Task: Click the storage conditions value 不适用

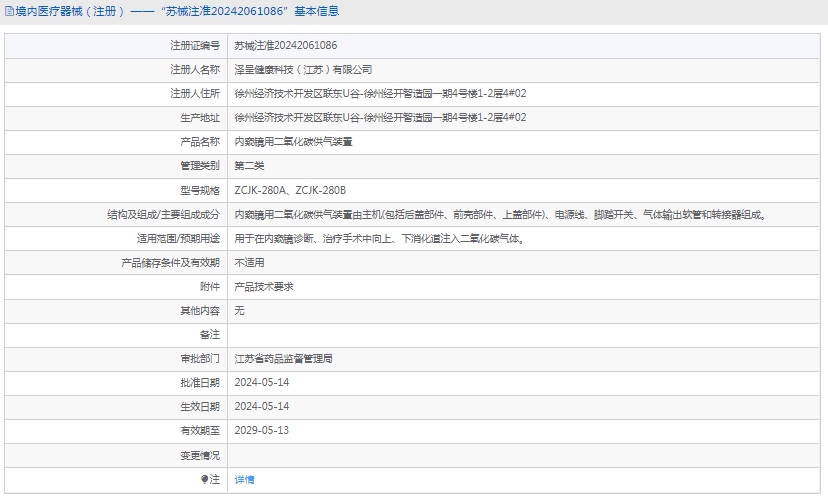Action: [x=248, y=262]
